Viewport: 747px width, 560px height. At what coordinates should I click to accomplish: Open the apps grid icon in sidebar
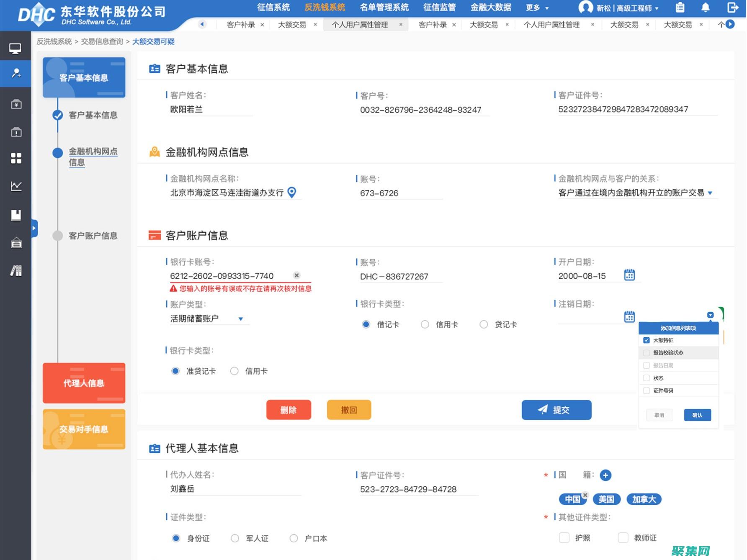coord(16,158)
